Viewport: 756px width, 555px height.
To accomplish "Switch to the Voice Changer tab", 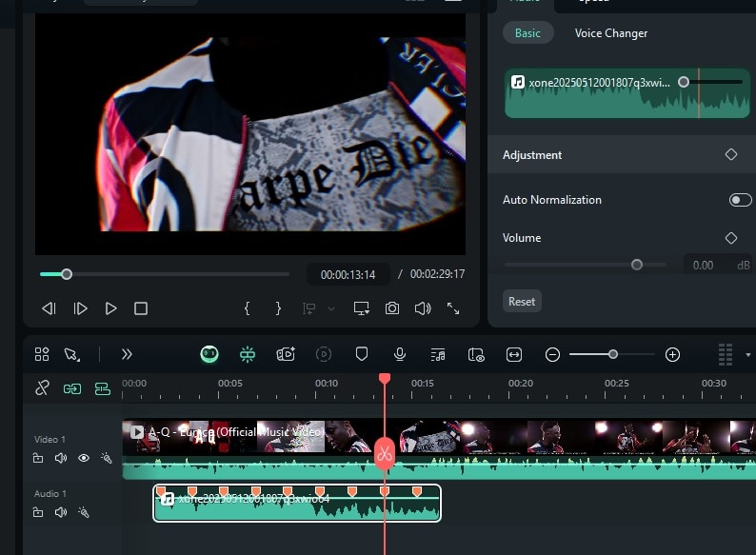I will pyautogui.click(x=611, y=33).
